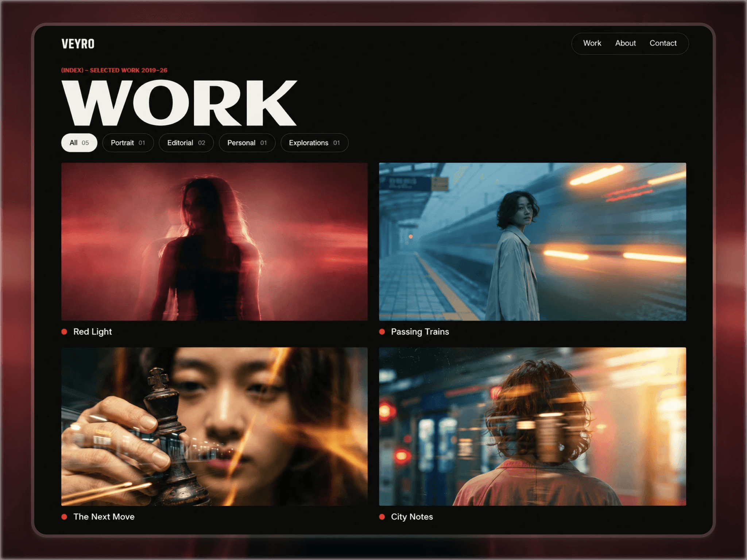
Task: Click the VEYRO logo
Action: 78,44
